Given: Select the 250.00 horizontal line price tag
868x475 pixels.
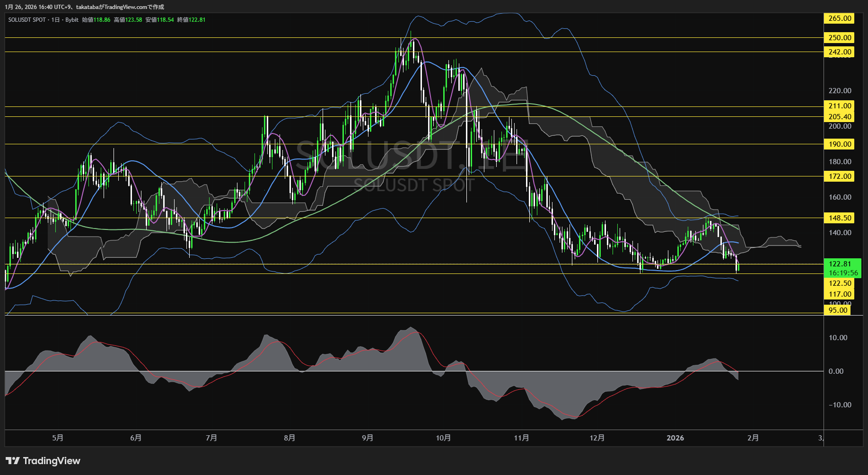Looking at the screenshot, I should 840,38.
